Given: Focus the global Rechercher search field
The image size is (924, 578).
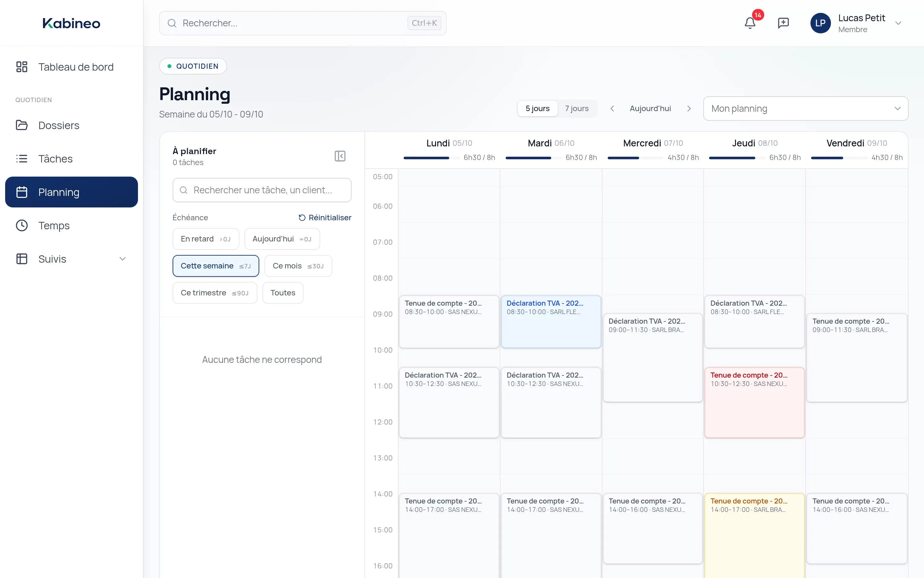Looking at the screenshot, I should (x=303, y=23).
